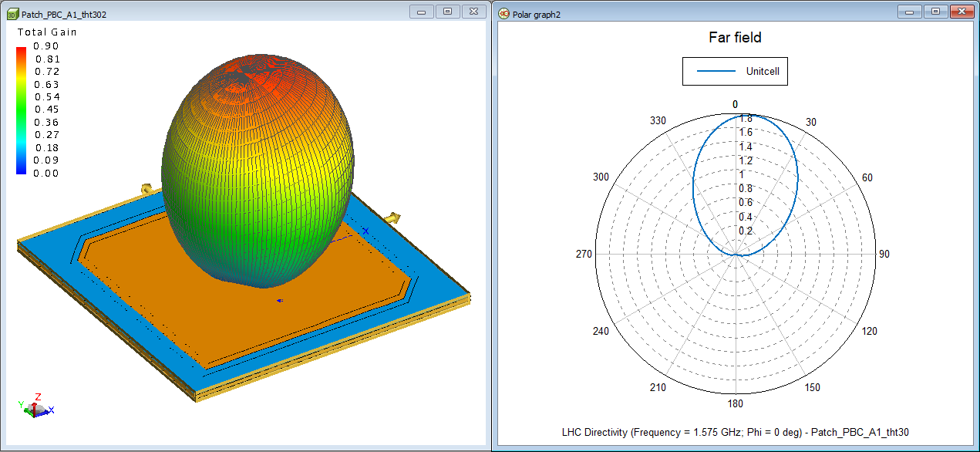Click the LHC Directivity footer caption
Screen dimensions: 980x452
coord(735,431)
